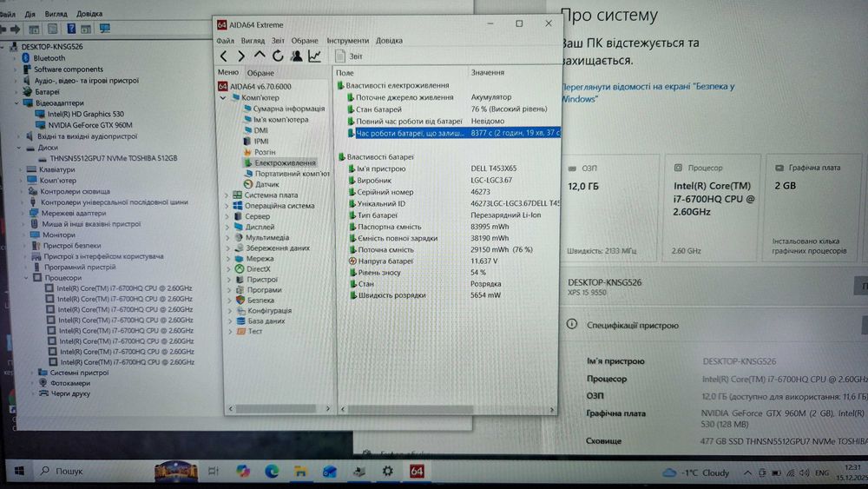This screenshot has width=868, height=489.
Task: Select IPMI item in AIDA64 tree
Action: (256, 142)
